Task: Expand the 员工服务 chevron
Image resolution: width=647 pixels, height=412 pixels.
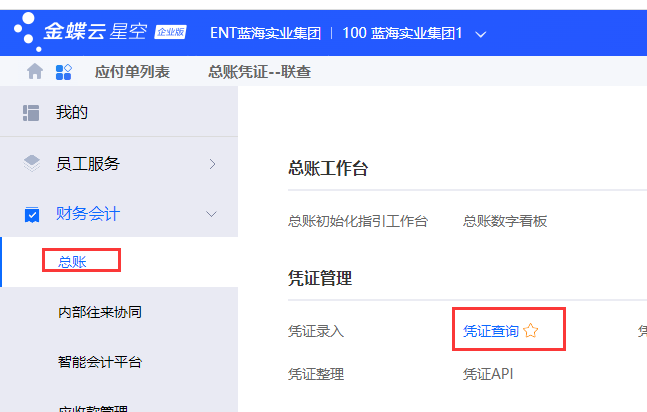Action: point(211,163)
